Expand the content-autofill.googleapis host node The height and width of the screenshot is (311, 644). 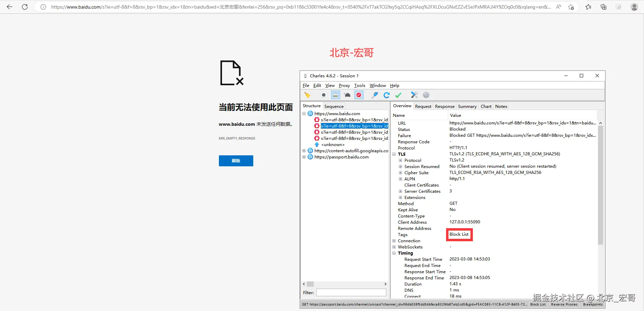coord(304,151)
